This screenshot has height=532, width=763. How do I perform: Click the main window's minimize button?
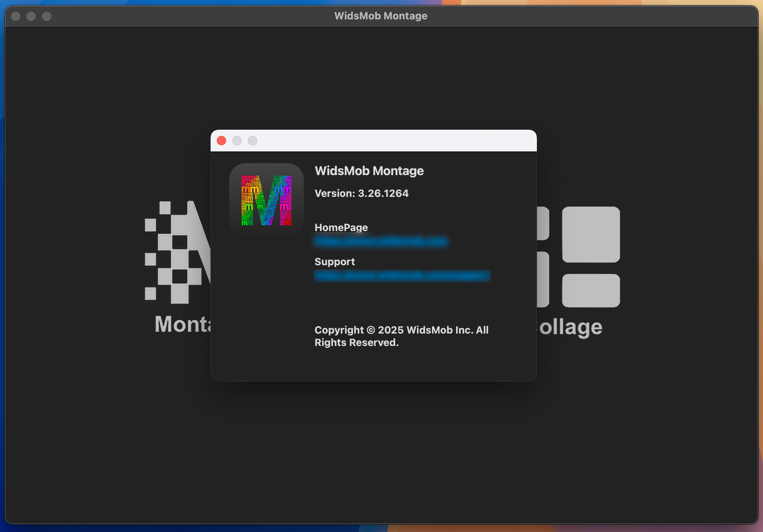click(31, 16)
